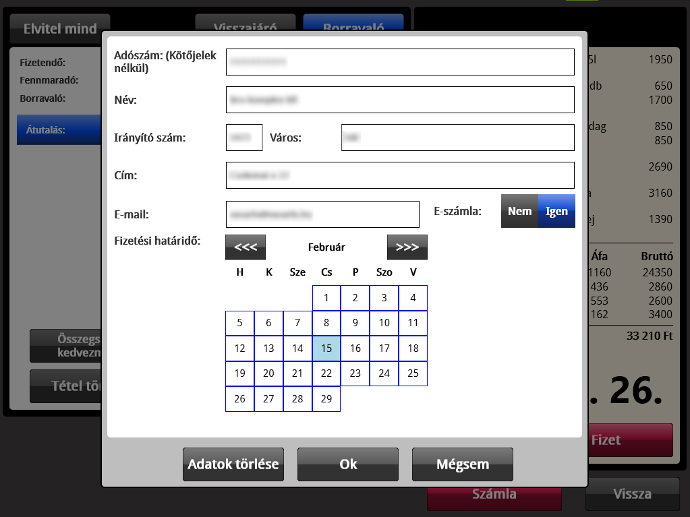Click the Cím address field
This screenshot has height=517, width=690.
tap(400, 175)
